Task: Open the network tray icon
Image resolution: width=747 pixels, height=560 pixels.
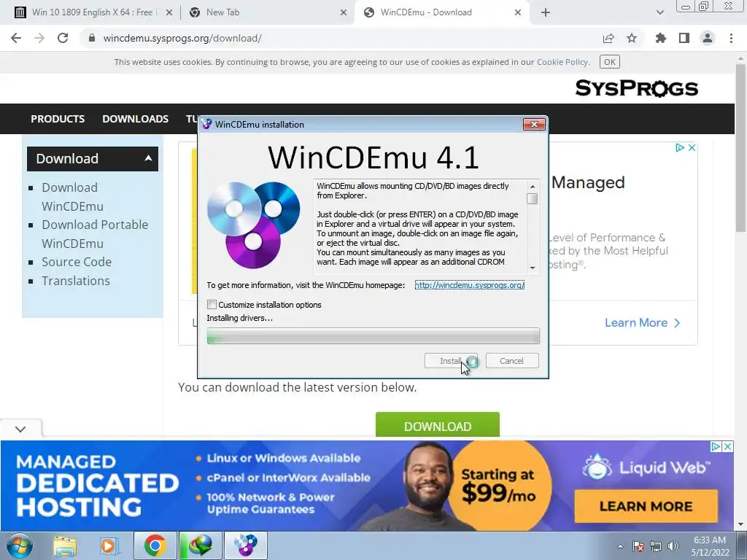Action: [x=656, y=546]
